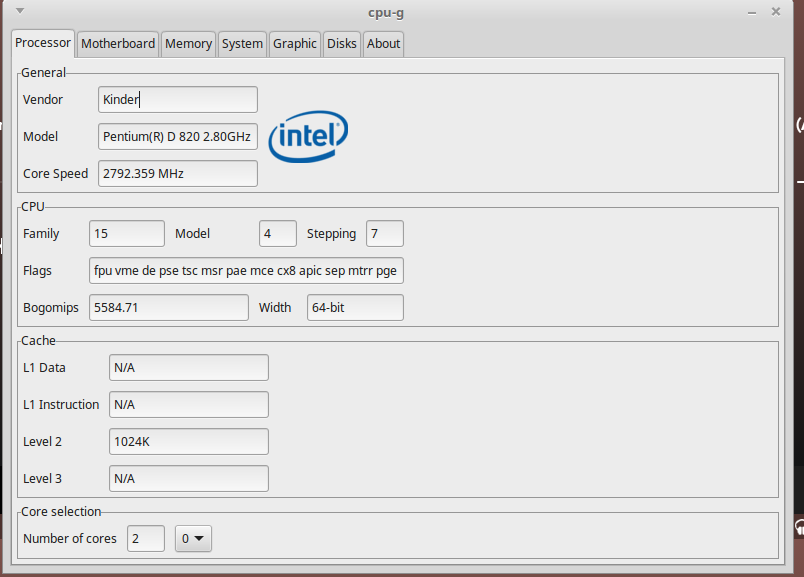Screen dimensions: 804x577
Task: Click the Number of cores label
Action: (x=70, y=539)
